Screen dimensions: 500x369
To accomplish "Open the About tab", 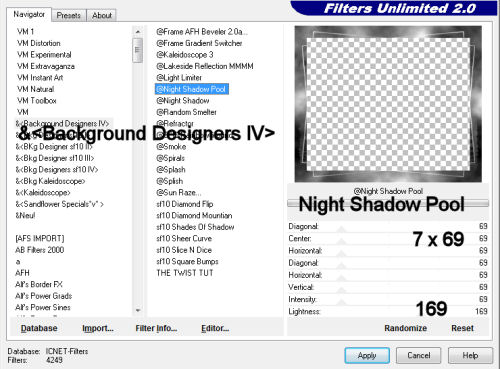I will pyautogui.click(x=102, y=15).
